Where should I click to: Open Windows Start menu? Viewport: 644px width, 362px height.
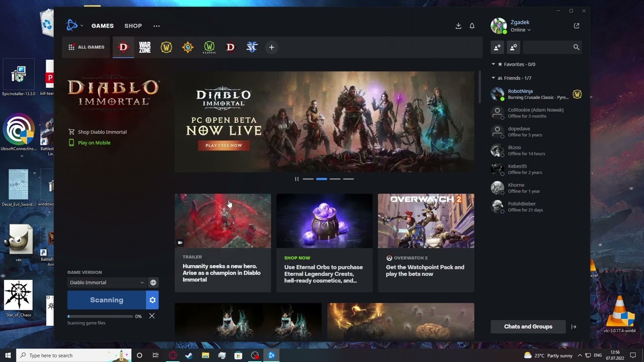click(x=8, y=355)
